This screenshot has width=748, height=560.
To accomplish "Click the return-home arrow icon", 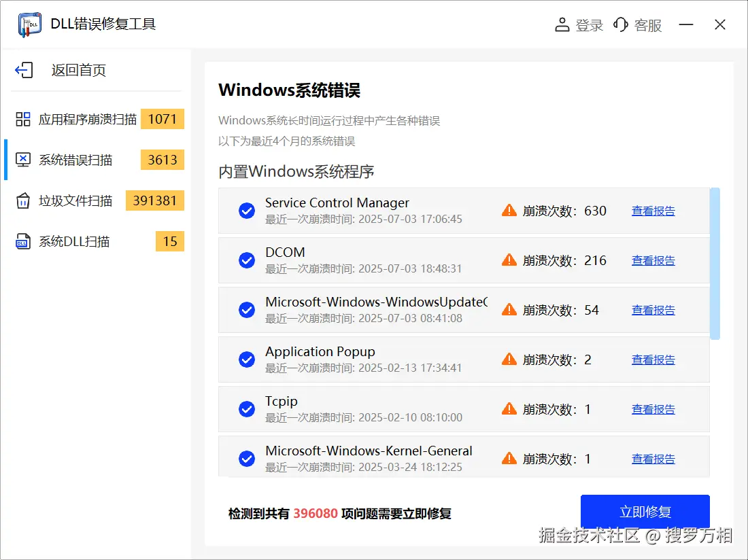I will pos(24,70).
